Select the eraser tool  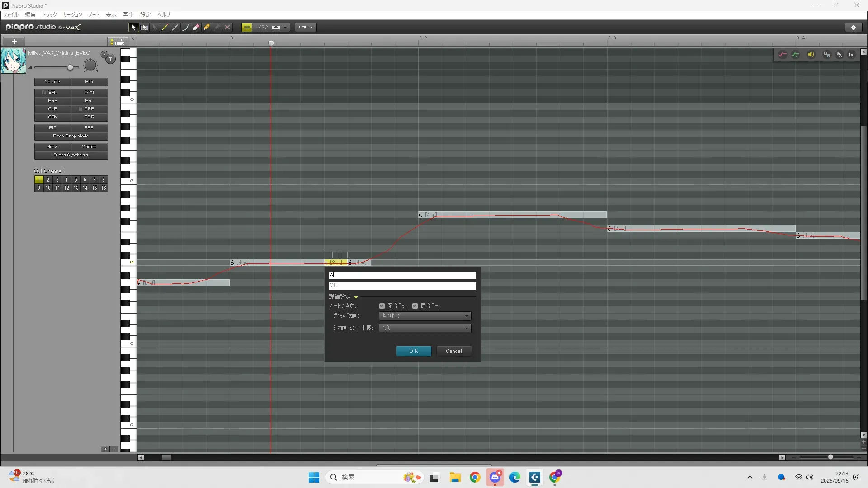point(196,28)
